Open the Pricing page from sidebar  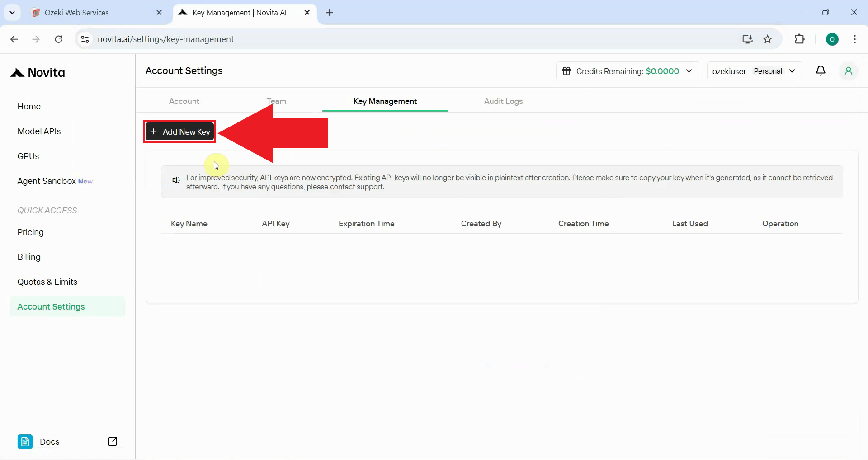(30, 232)
